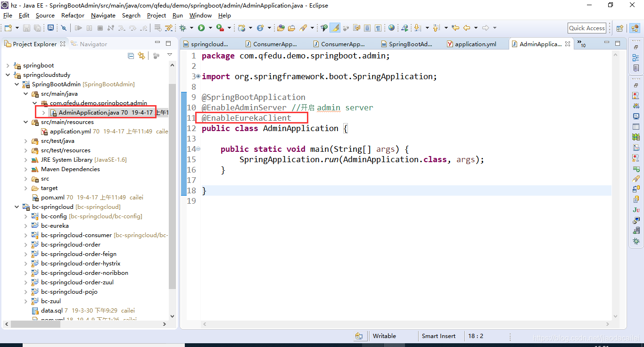Select bc-springcloud-order-hystrix module

tap(75, 264)
